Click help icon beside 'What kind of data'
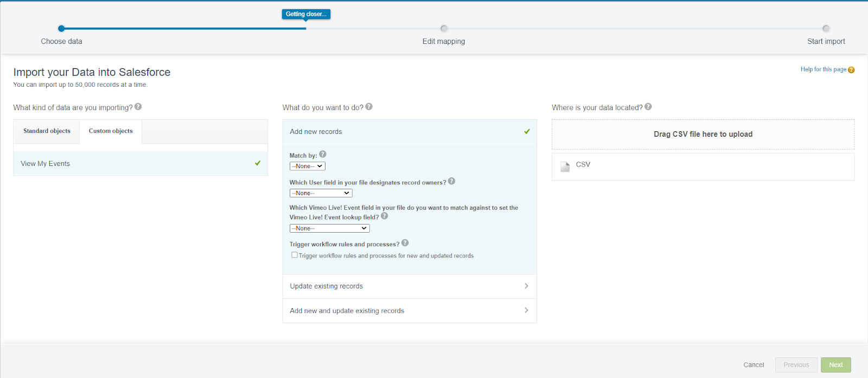The image size is (868, 378). 138,107
